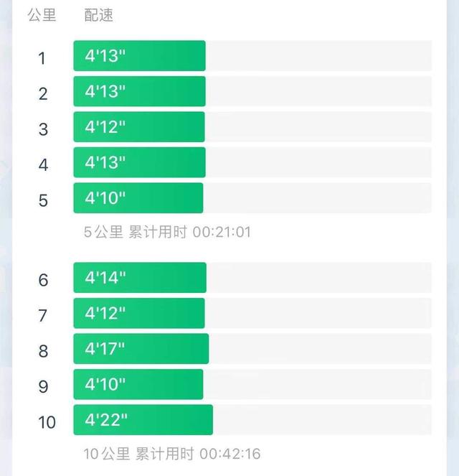Select the kilometer 2 pace bar

(139, 91)
